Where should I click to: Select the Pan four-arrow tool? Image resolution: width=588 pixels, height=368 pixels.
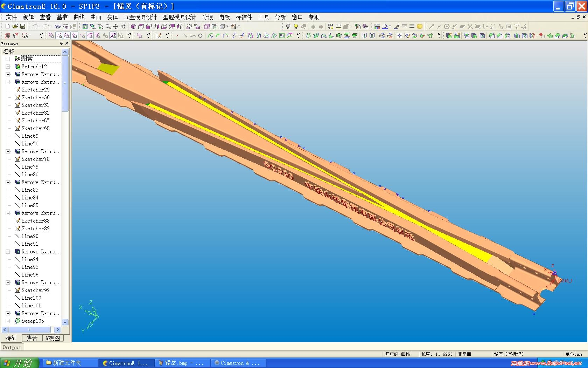(116, 26)
